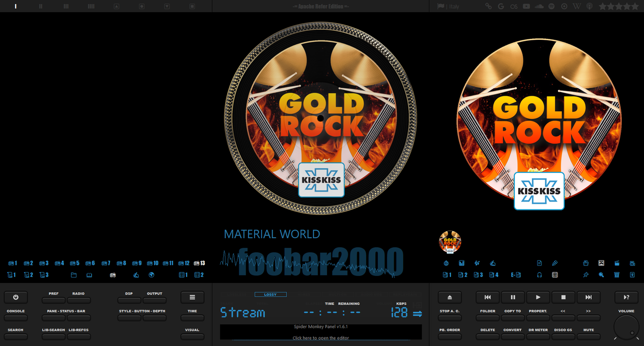Click the folder icon in lower-left panel
The image size is (644, 346).
74,275
